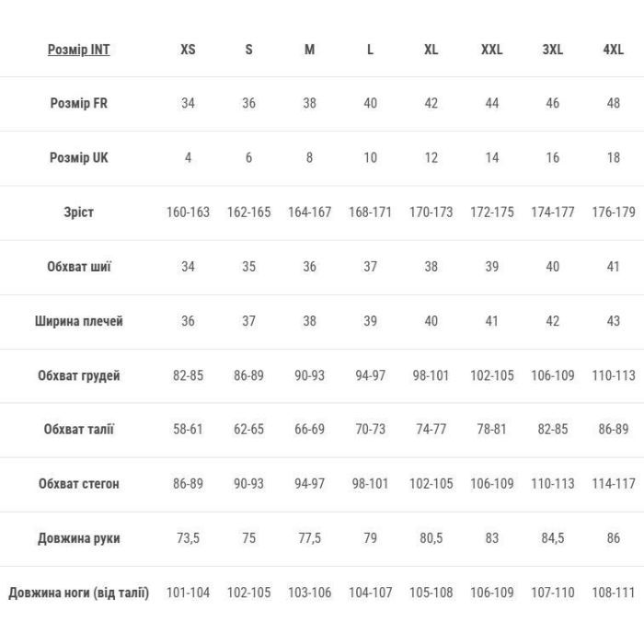Click the underlined 'Розмір INT' header link
Image resolution: width=644 pixels, height=644 pixels.
(x=78, y=50)
